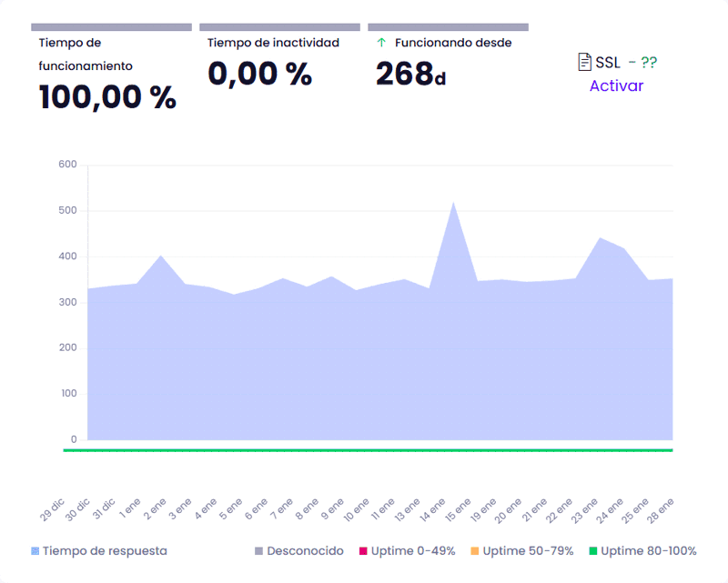Toggle the Tiempo de respuesta legend text

pos(105,551)
